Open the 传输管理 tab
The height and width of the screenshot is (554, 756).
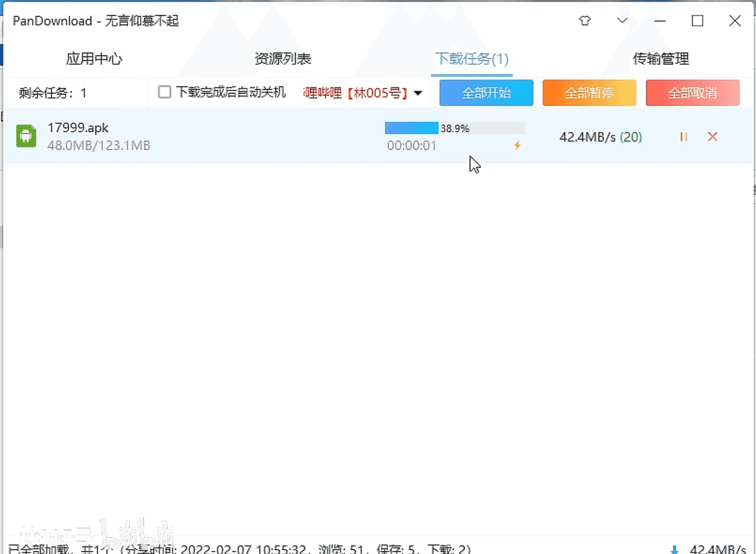[660, 59]
